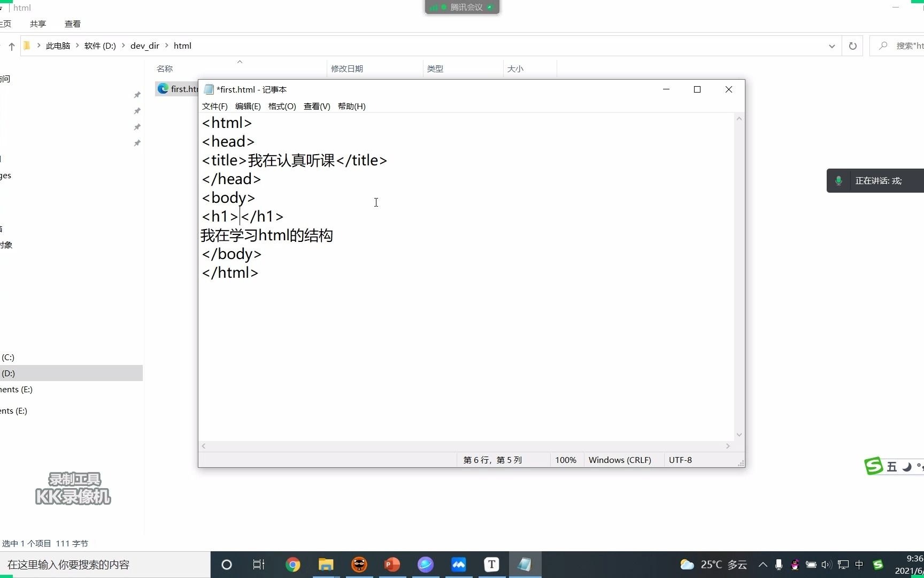Toggle input language with the 中 indicator

[x=859, y=564]
